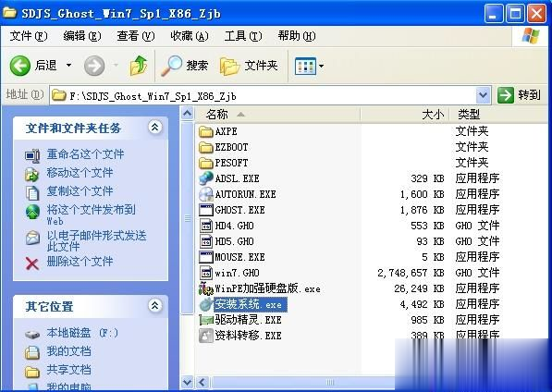Sort by Type (类型) column header

click(x=498, y=115)
